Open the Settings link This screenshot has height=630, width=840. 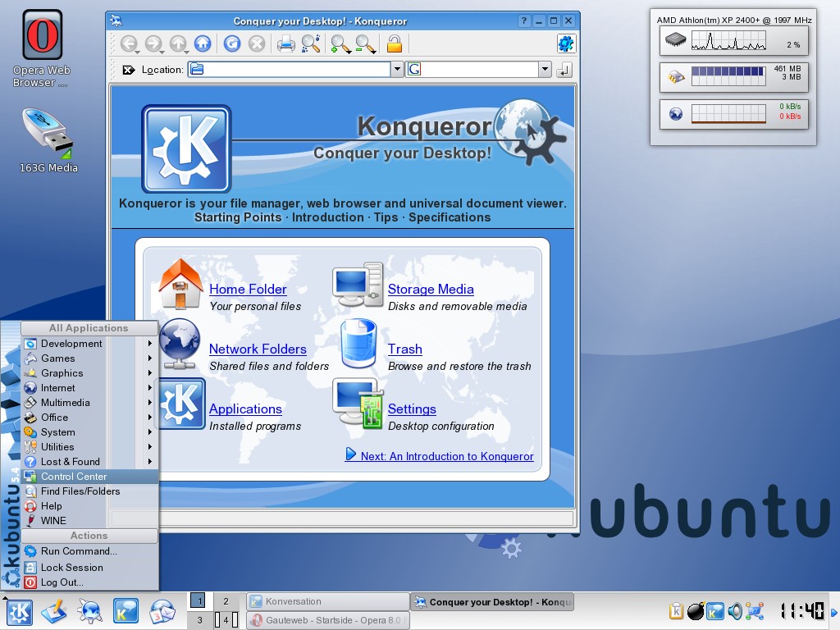[x=412, y=409]
